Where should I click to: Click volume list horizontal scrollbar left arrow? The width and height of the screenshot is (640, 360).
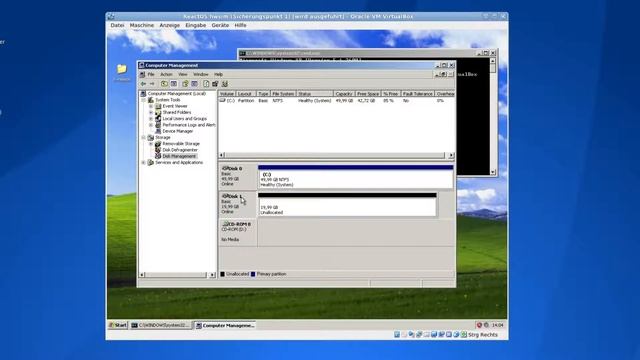coord(222,156)
